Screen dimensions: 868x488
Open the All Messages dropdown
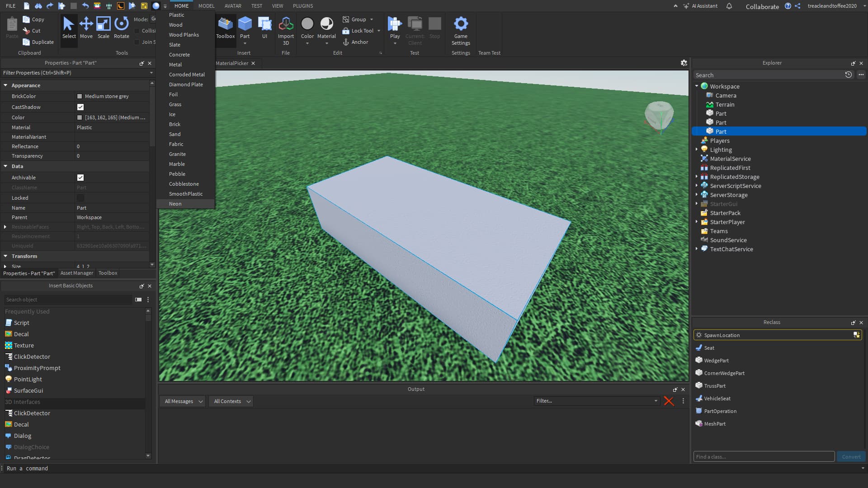click(x=183, y=401)
